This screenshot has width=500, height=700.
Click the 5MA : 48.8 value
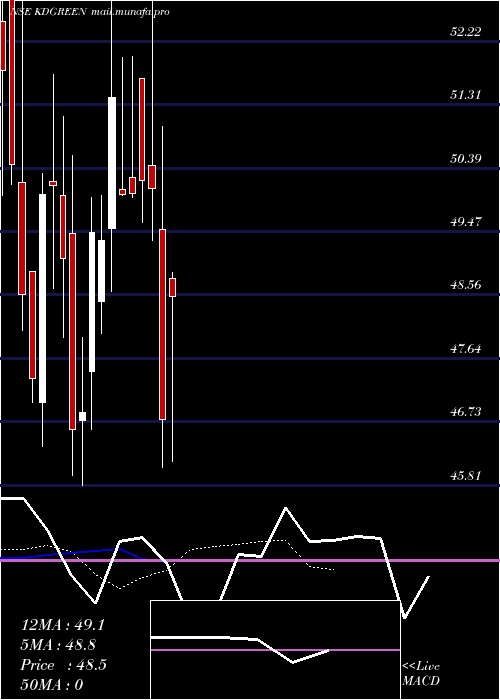[x=58, y=645]
